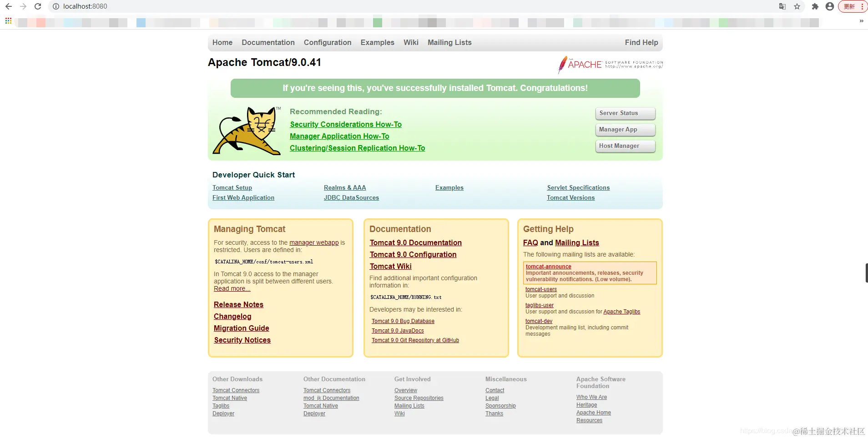Click the Tomcat cat logo image
Screen dimensions: 868x439
tap(246, 131)
